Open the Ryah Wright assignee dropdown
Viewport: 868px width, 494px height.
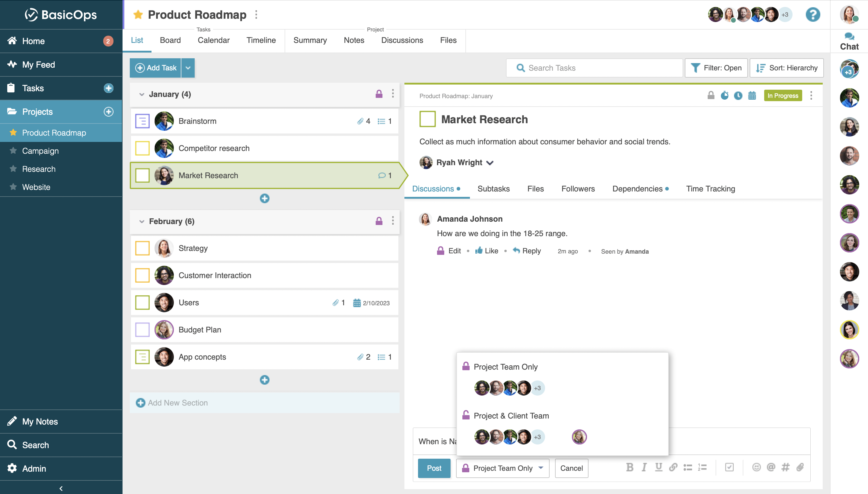point(490,163)
